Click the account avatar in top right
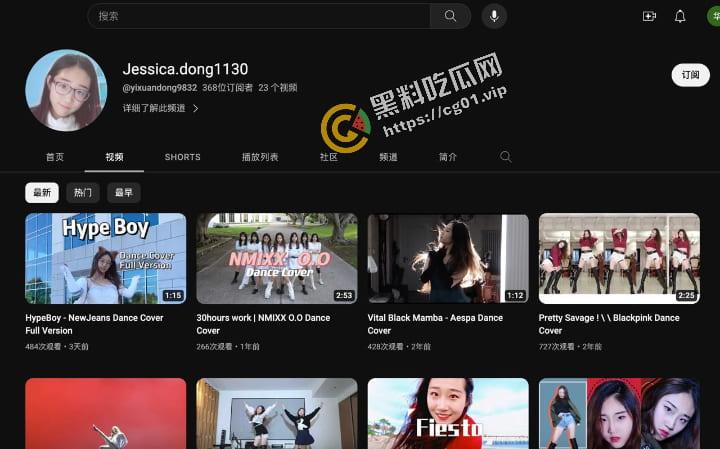 click(x=714, y=16)
